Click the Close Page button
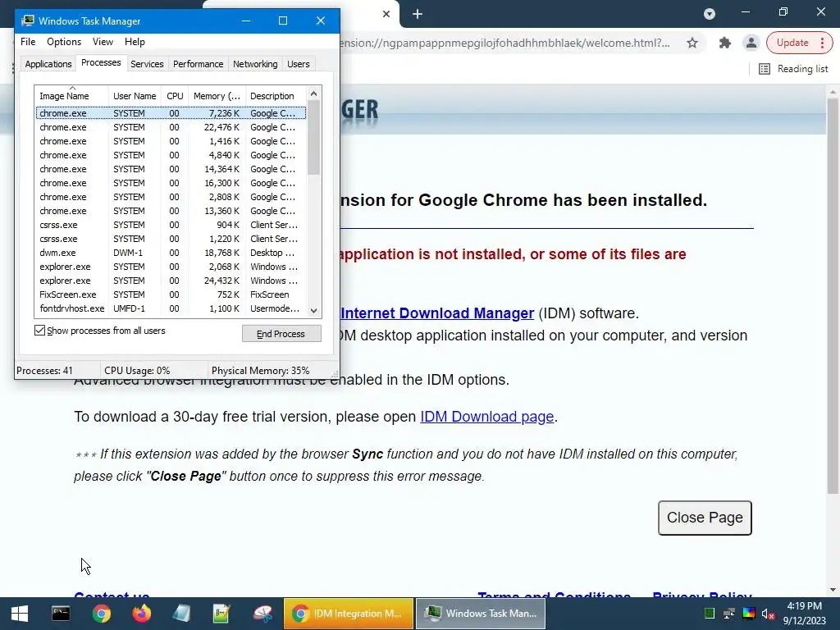840x630 pixels. 705,518
